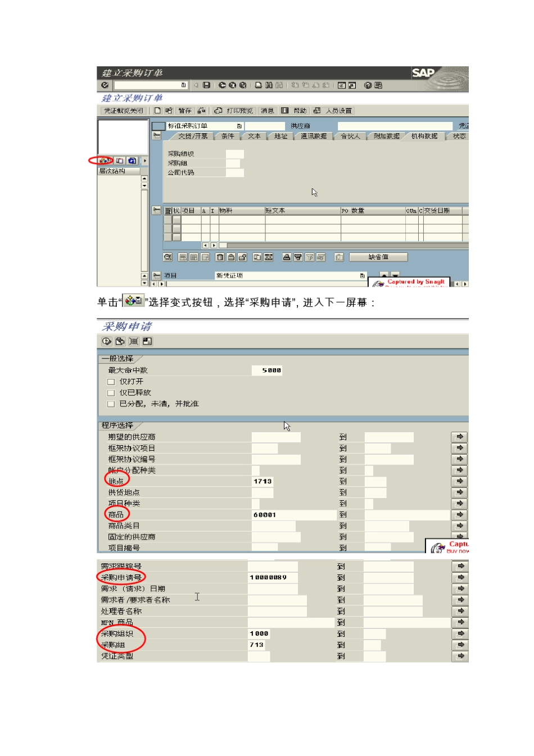Click the 短文本 column header in the item table
534x756 pixels.
(x=302, y=211)
